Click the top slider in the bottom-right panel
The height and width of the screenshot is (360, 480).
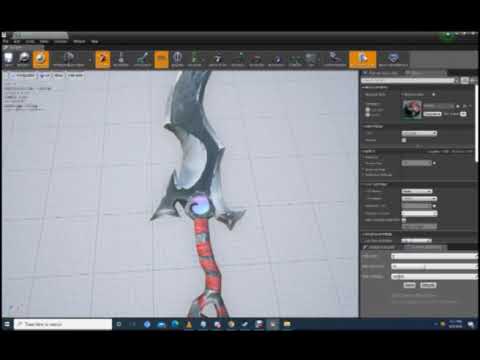[434, 256]
